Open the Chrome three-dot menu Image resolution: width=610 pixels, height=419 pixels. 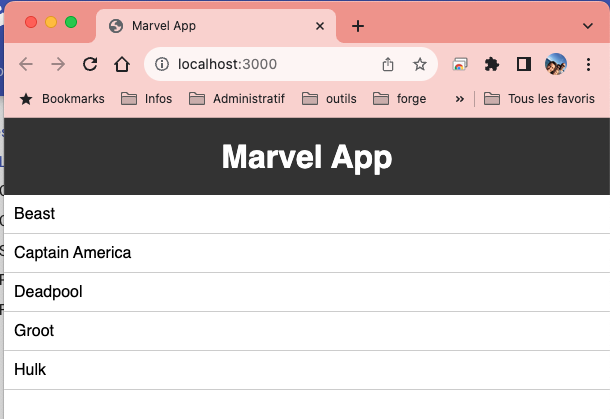pyautogui.click(x=588, y=64)
